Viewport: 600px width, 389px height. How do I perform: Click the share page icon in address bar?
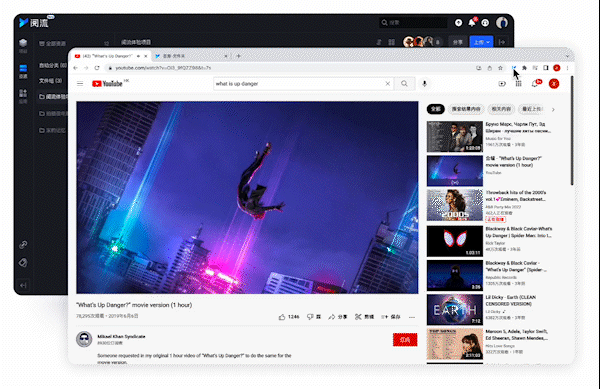[489, 68]
